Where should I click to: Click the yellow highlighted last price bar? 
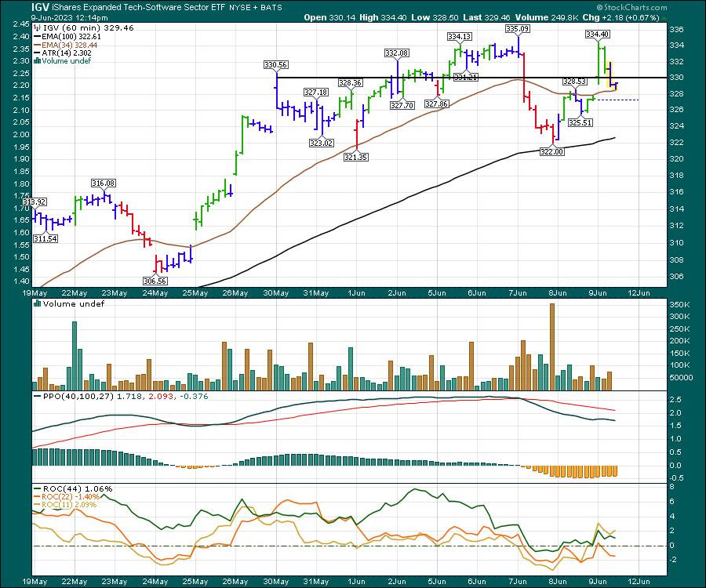612,77
